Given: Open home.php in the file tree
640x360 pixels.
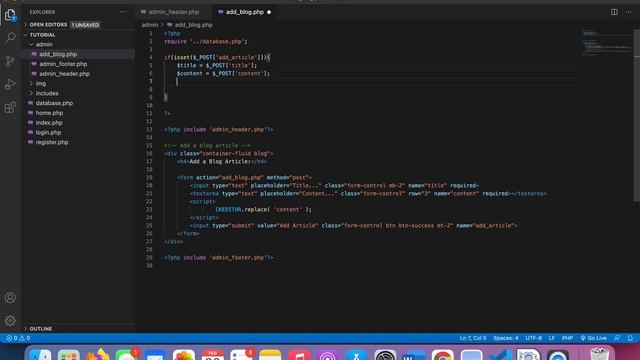Looking at the screenshot, I should click(49, 113).
